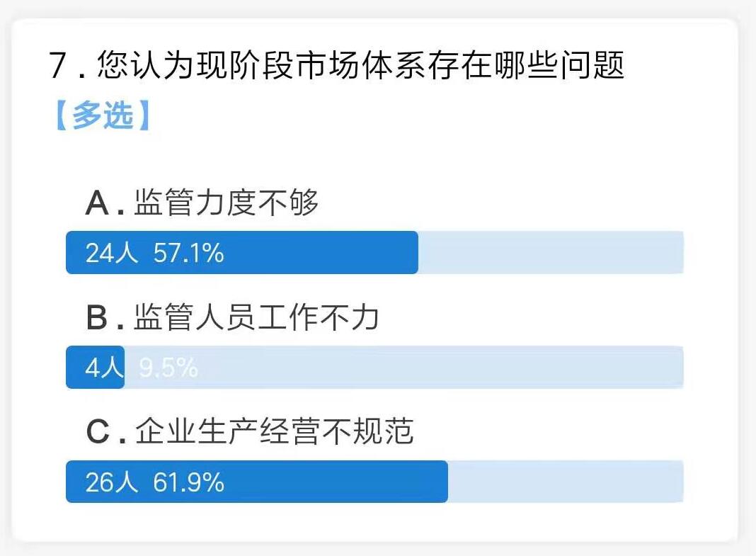The width and height of the screenshot is (756, 556).
Task: Click the word 哪些问题 in the title
Action: click(559, 65)
